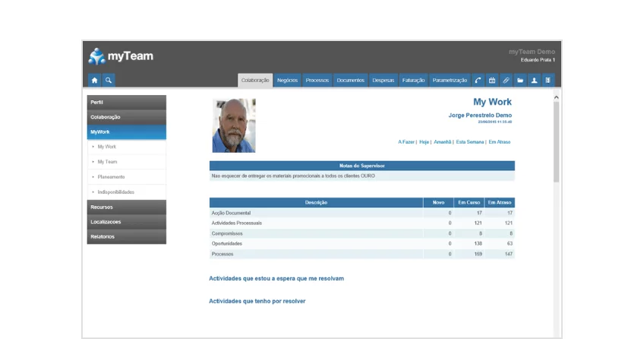644x339 pixels.
Task: Expand the Relatorios sidebar section
Action: pos(126,236)
